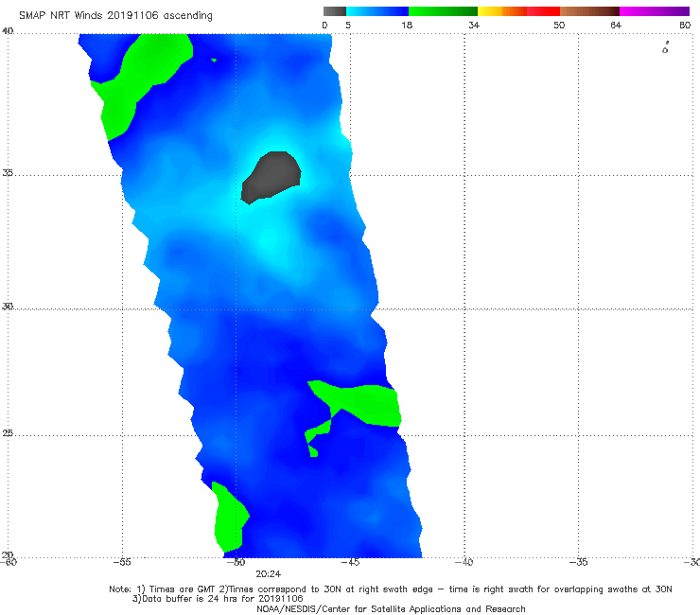The image size is (700, 615).
Task: Click the longitude label '-40'
Action: click(464, 562)
